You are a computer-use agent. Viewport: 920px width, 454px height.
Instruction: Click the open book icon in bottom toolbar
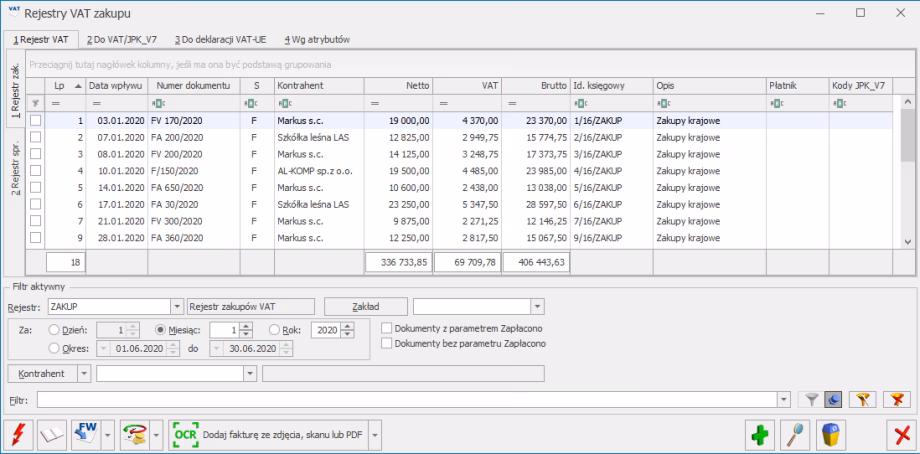[51, 436]
